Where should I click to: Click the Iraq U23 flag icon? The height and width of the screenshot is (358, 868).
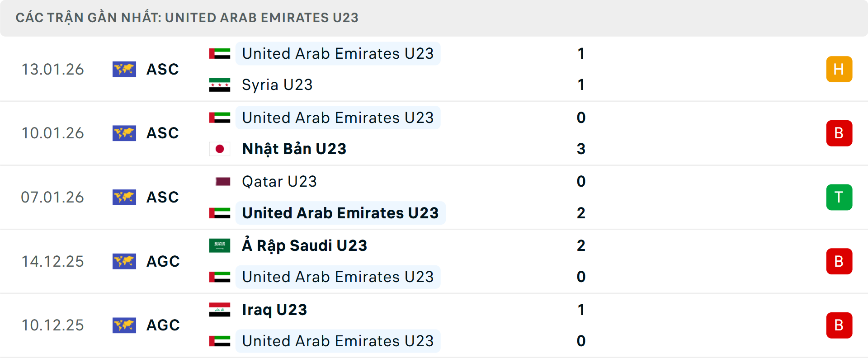pyautogui.click(x=220, y=310)
